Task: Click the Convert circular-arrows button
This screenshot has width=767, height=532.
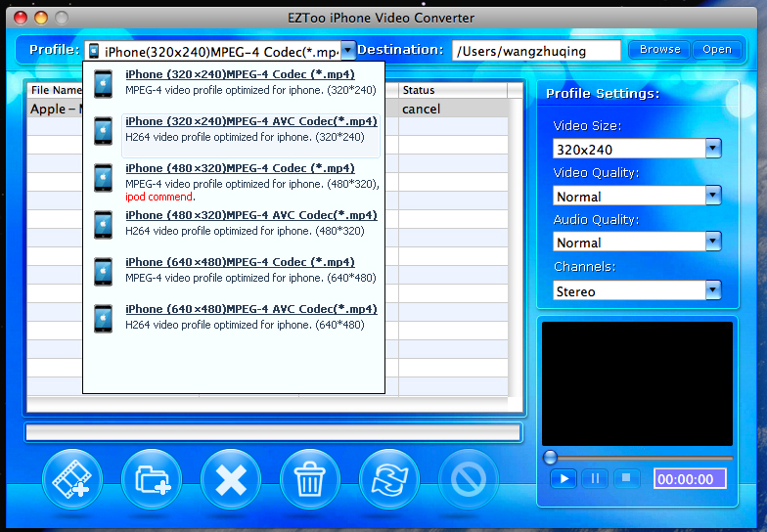Action: (389, 479)
